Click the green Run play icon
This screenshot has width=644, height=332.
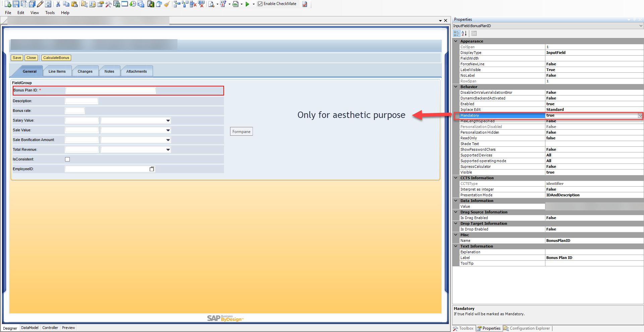click(247, 4)
